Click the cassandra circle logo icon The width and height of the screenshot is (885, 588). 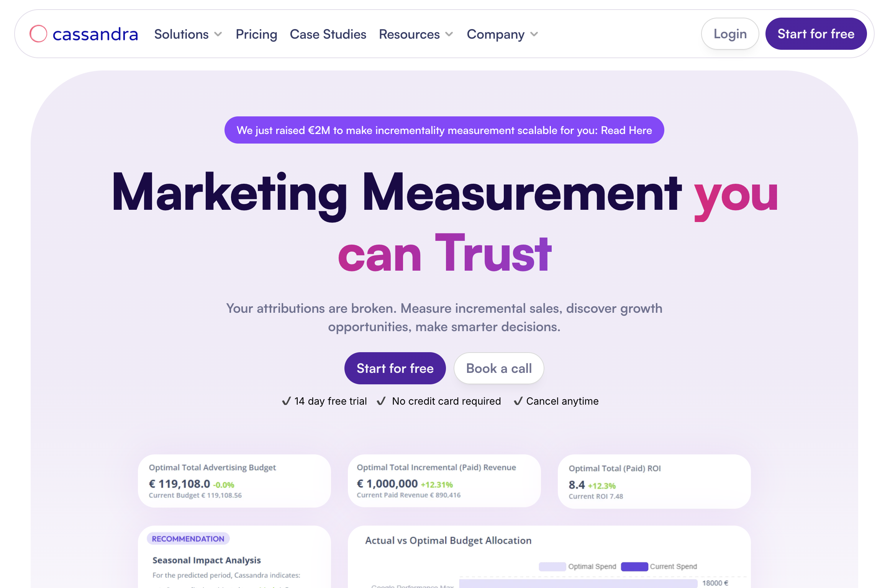38,34
